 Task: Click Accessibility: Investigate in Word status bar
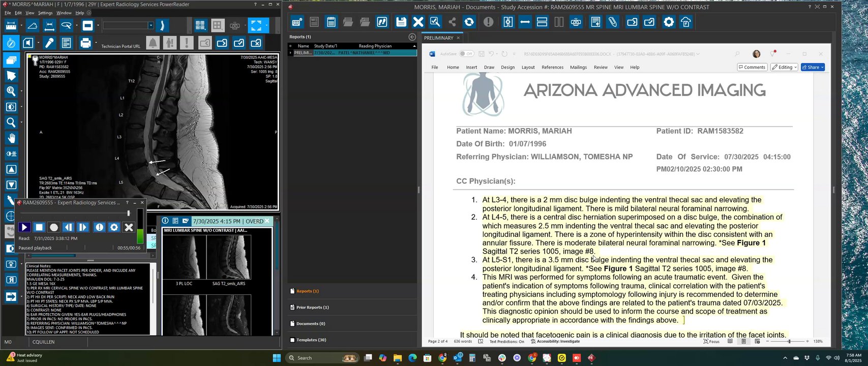pyautogui.click(x=555, y=342)
